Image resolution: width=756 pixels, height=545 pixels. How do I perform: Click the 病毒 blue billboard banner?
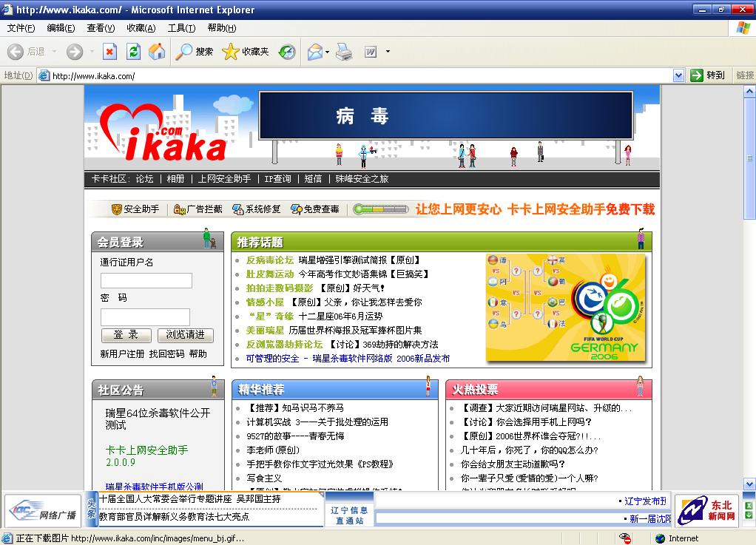[x=445, y=115]
